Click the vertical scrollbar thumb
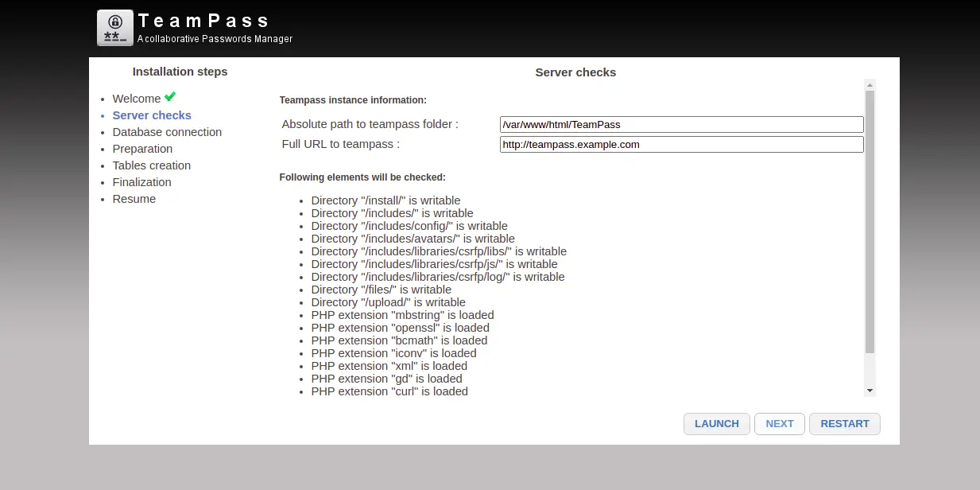Screen dimensions: 980x490 pos(870,222)
